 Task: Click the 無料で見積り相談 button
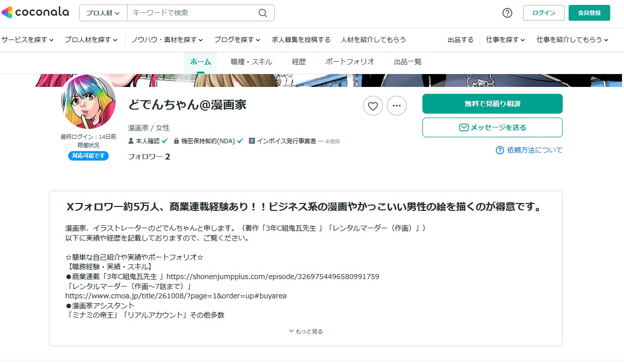coord(492,104)
